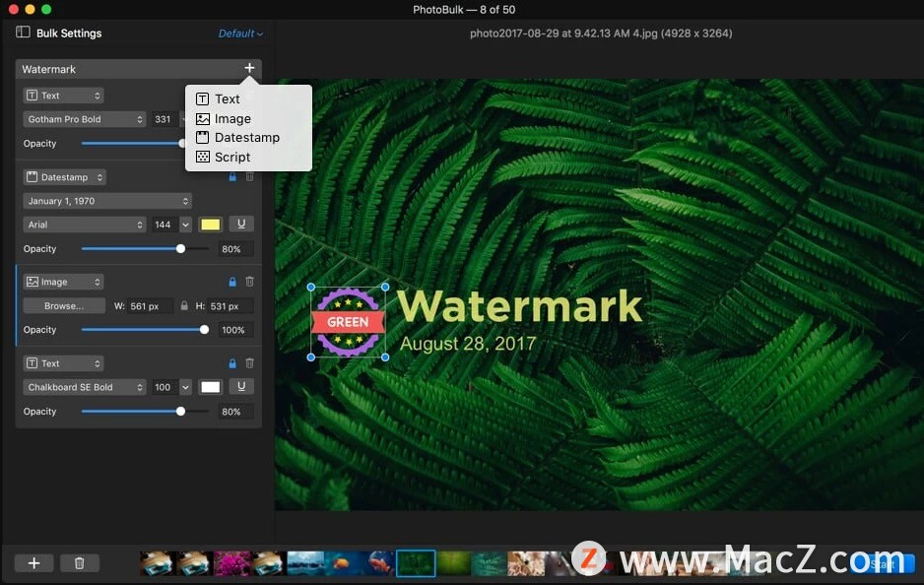The height and width of the screenshot is (585, 924).
Task: Select the pink flowers thumbnail in filmstrip
Action: point(231,563)
